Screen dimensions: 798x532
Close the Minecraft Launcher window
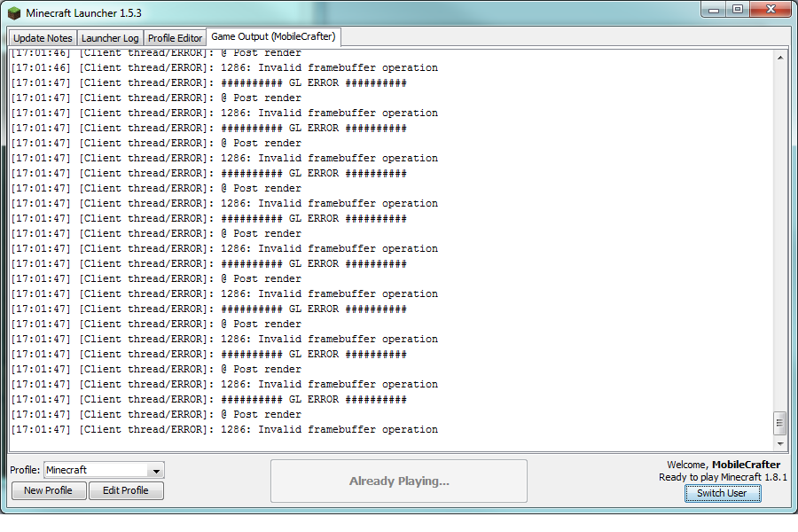[771, 10]
